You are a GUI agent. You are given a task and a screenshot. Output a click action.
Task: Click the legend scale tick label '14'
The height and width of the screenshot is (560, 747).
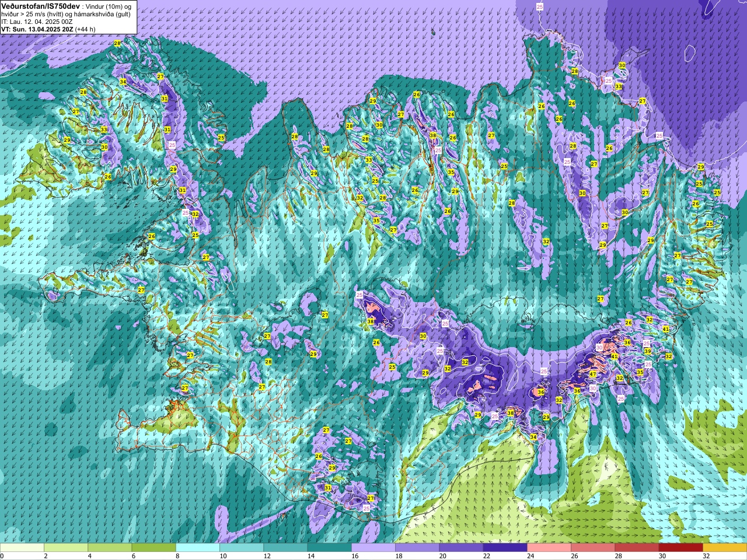(311, 556)
